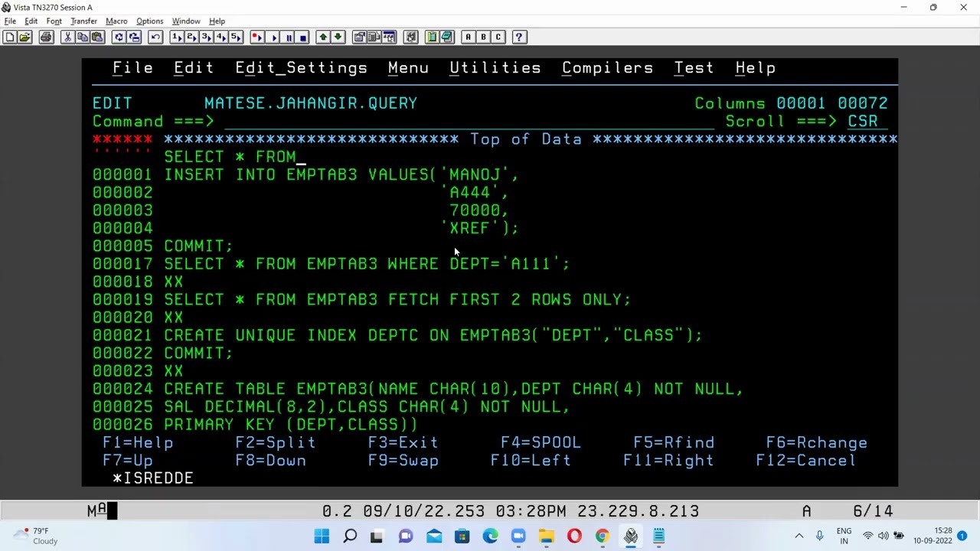The image size is (980, 551).
Task: Click the macro Pause button in the toolbar
Action: (x=289, y=37)
